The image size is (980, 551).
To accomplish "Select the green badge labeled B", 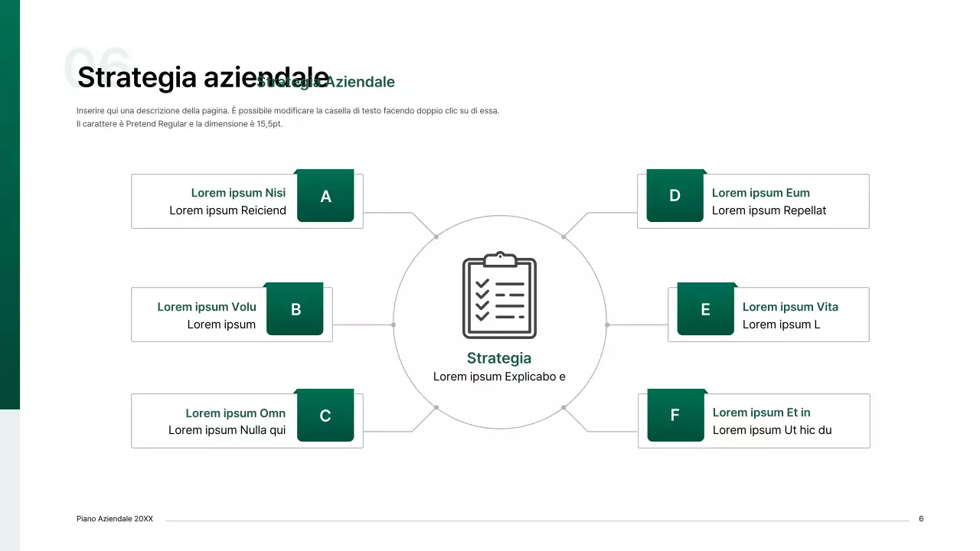I will click(295, 309).
